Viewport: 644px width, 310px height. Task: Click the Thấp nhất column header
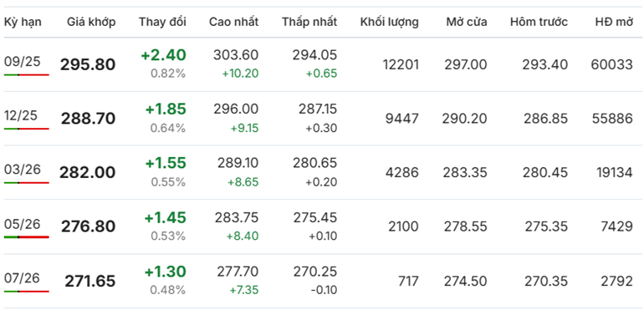tap(309, 23)
